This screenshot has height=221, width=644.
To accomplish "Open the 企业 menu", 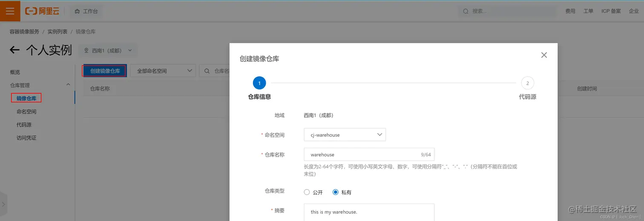I will [634, 11].
